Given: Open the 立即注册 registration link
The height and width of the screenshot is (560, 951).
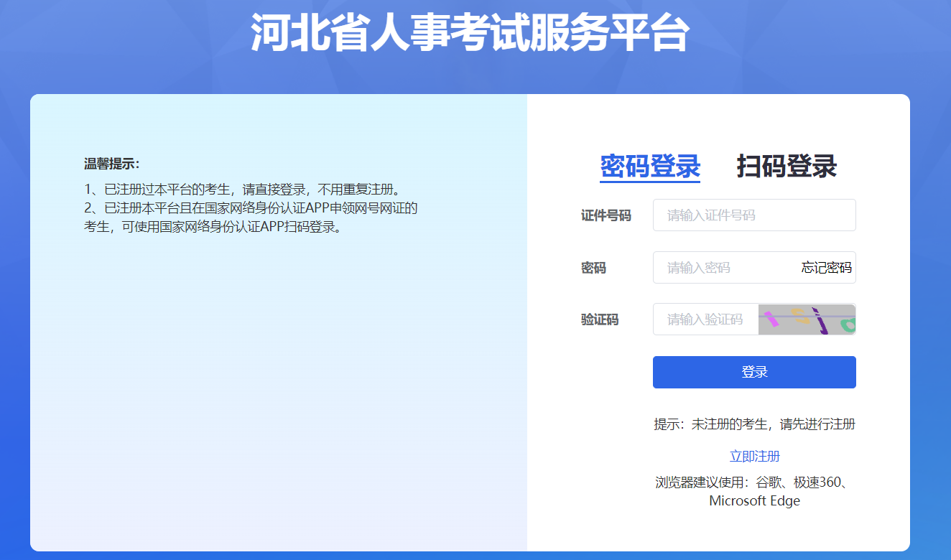Looking at the screenshot, I should 754,457.
